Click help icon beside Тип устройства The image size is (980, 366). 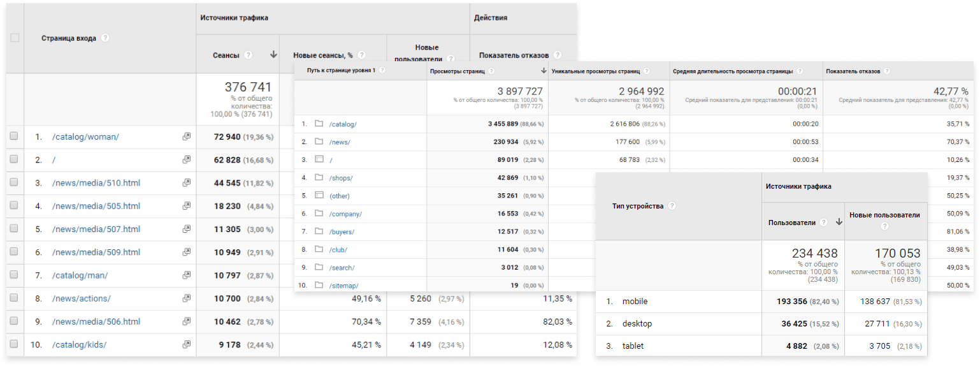tap(672, 206)
